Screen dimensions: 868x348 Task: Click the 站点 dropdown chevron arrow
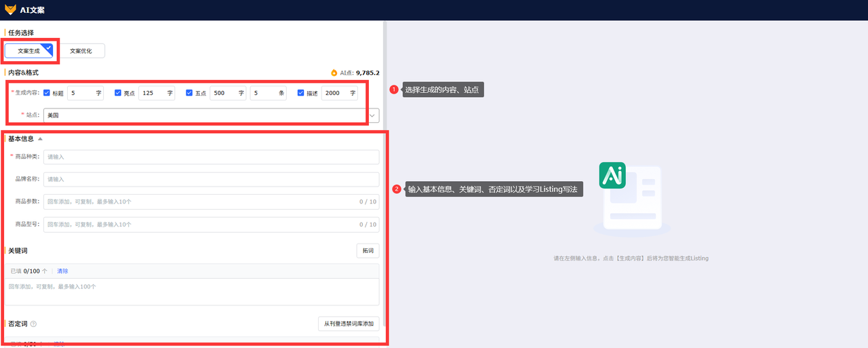point(372,116)
